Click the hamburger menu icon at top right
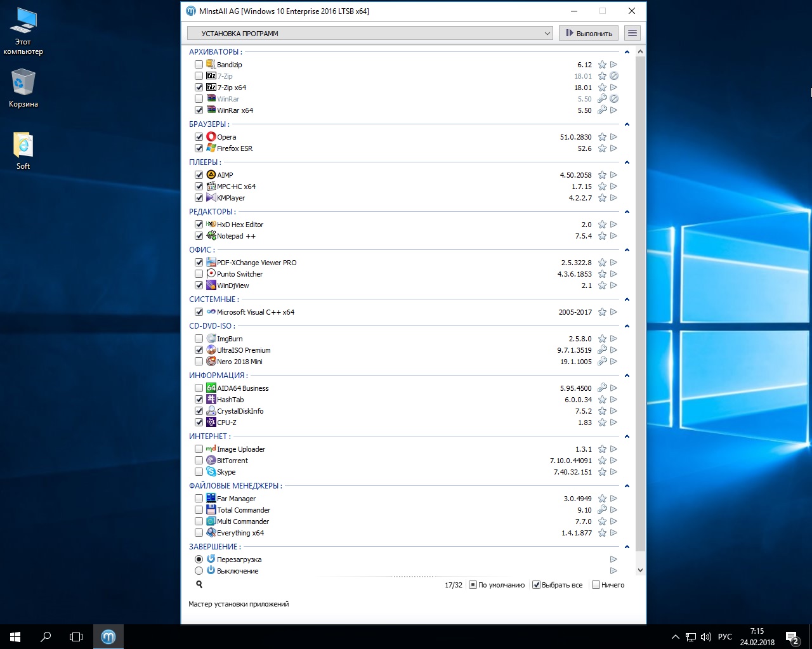The image size is (812, 649). point(632,33)
